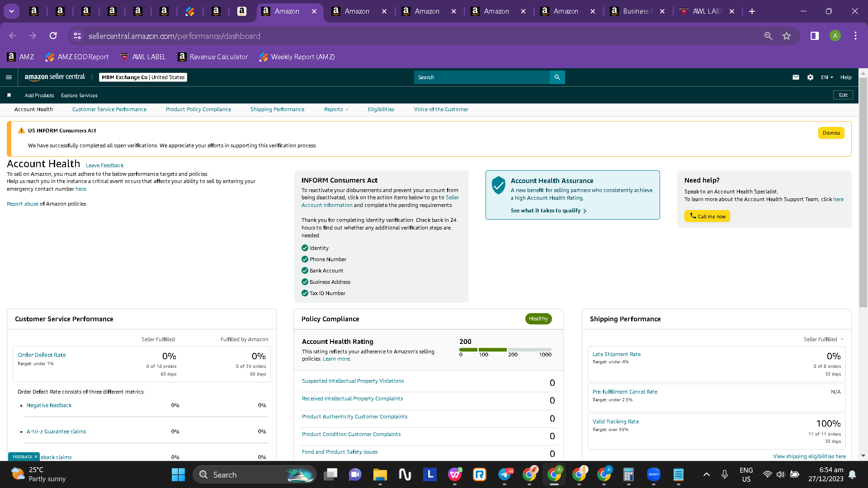Screen dimensions: 868x488
Task: Open File Explorer from the taskbar
Action: click(380, 474)
